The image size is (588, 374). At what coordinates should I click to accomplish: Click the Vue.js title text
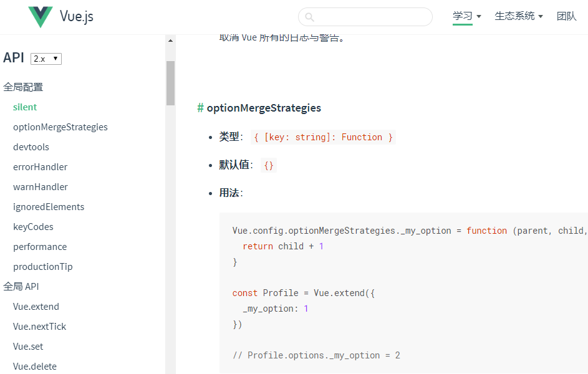pyautogui.click(x=77, y=16)
